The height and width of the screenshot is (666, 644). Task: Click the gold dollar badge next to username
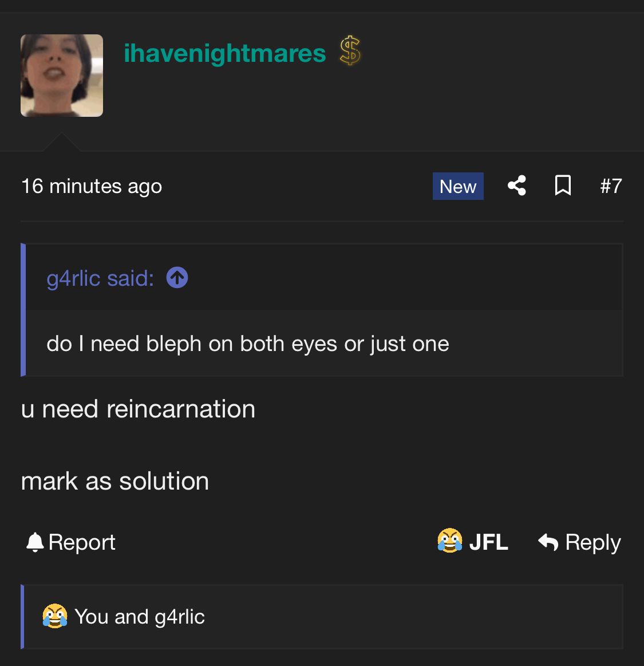[350, 51]
